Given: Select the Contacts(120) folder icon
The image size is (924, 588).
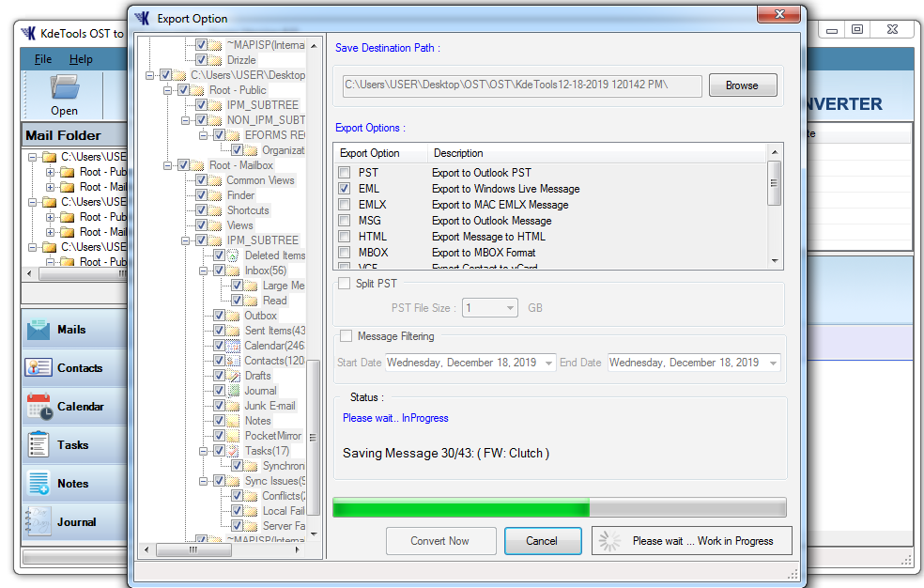Looking at the screenshot, I should (234, 361).
